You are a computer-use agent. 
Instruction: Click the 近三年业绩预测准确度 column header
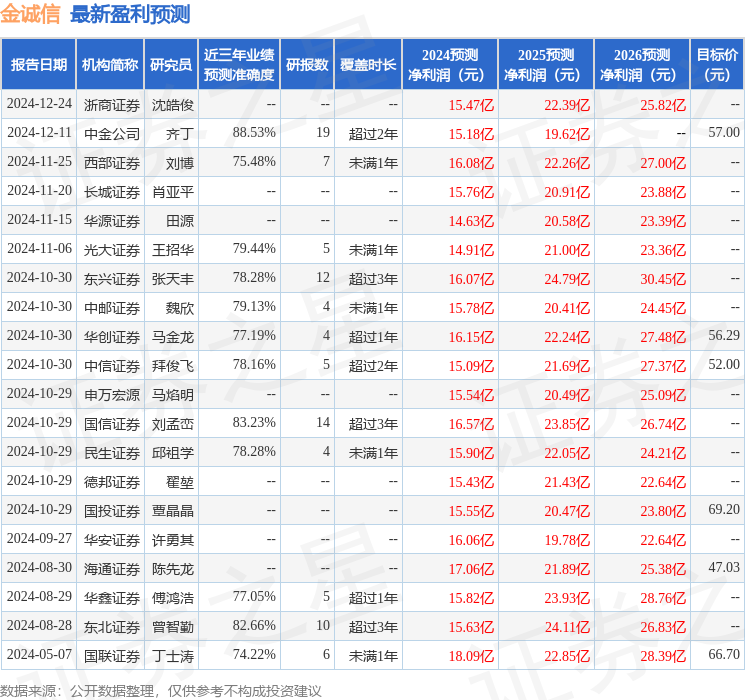pyautogui.click(x=239, y=65)
